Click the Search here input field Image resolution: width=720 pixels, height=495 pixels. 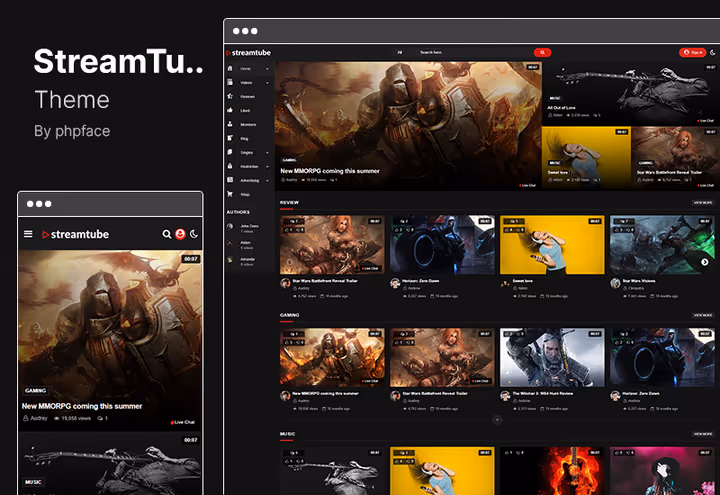(473, 52)
